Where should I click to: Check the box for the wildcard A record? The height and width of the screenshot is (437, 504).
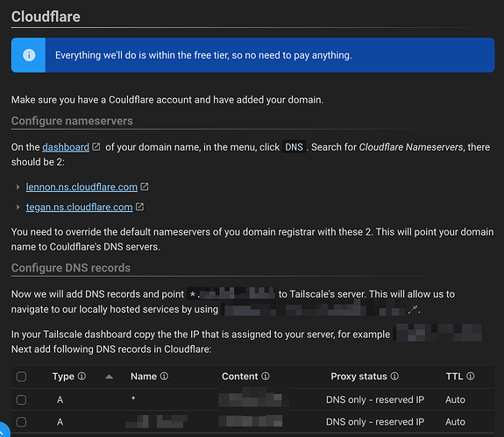click(22, 399)
